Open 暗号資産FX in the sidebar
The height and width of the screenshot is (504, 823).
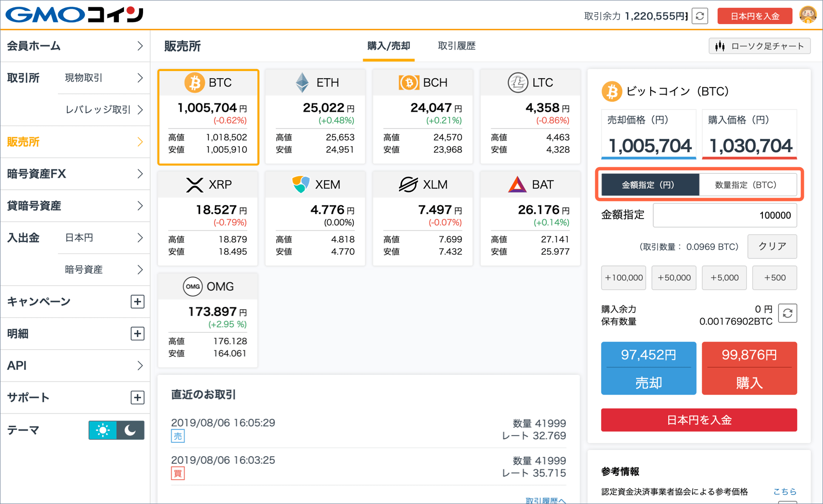[75, 174]
